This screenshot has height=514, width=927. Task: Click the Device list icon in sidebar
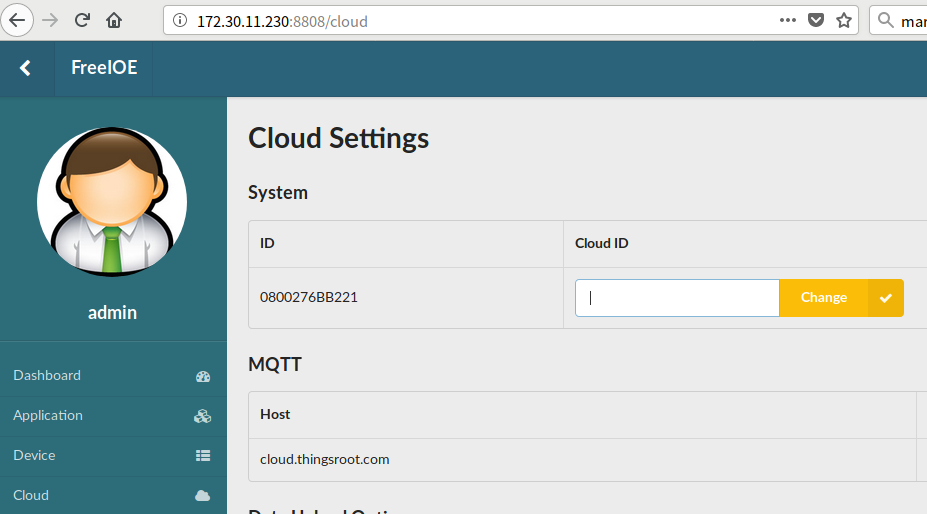click(203, 456)
